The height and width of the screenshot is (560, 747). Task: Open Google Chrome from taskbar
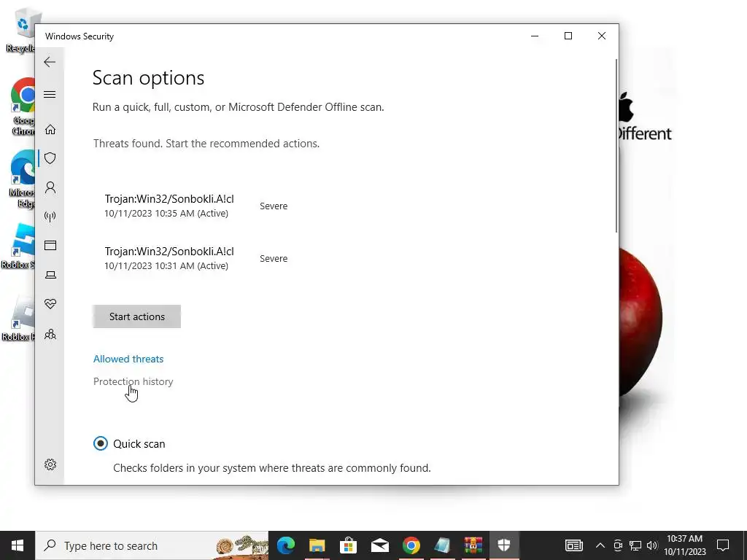click(x=411, y=545)
